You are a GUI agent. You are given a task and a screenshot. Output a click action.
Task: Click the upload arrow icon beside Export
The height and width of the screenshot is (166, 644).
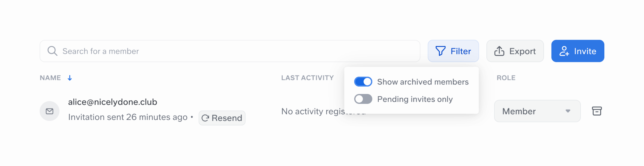[x=499, y=51]
